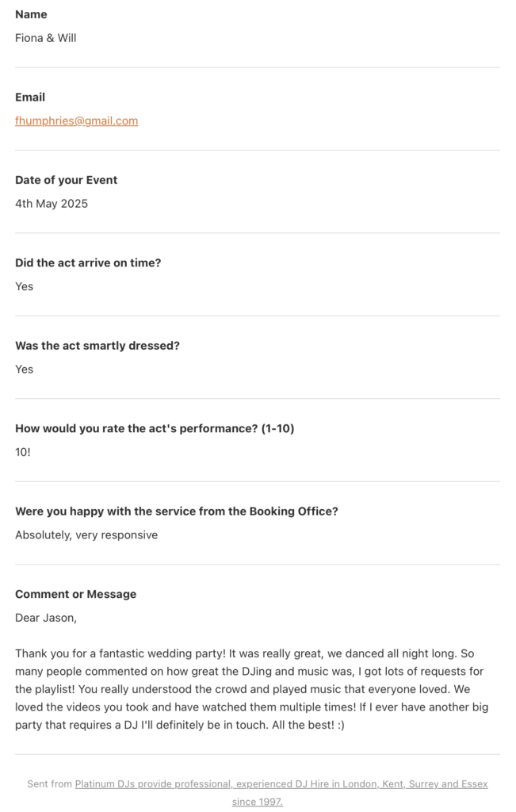Click the Date of your Event label
The width and height of the screenshot is (516, 812).
coord(66,180)
